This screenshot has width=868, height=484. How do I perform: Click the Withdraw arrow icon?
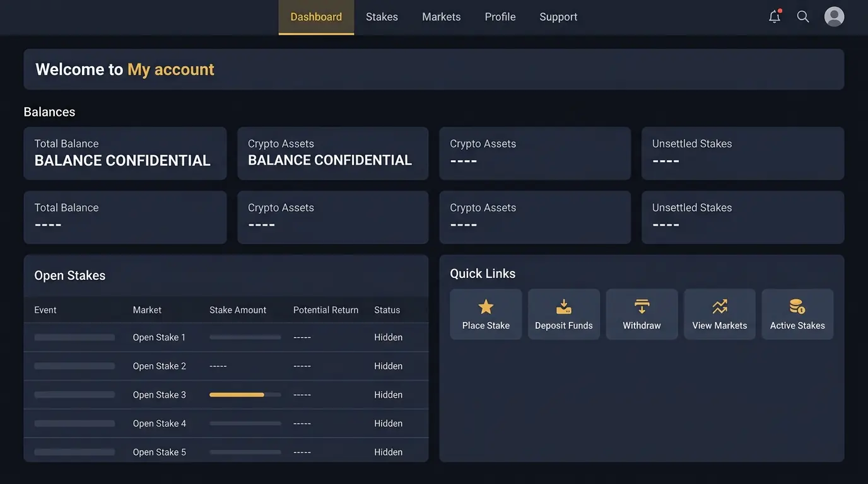coord(642,307)
